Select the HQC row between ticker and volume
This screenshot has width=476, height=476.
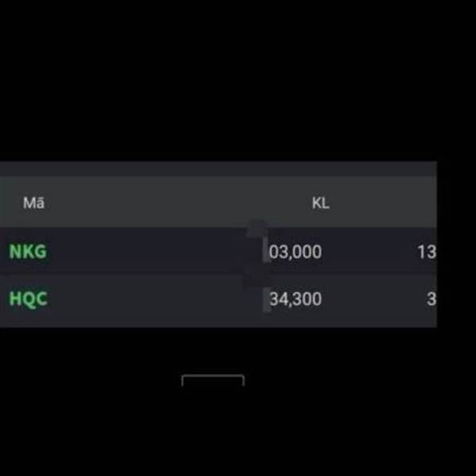(143, 300)
